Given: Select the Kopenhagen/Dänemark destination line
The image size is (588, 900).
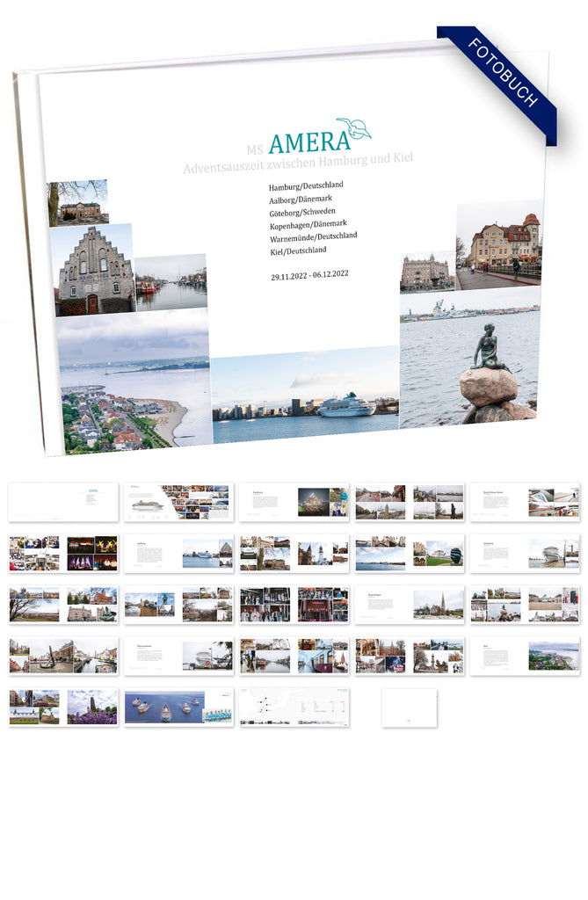Looking at the screenshot, I should [308, 223].
